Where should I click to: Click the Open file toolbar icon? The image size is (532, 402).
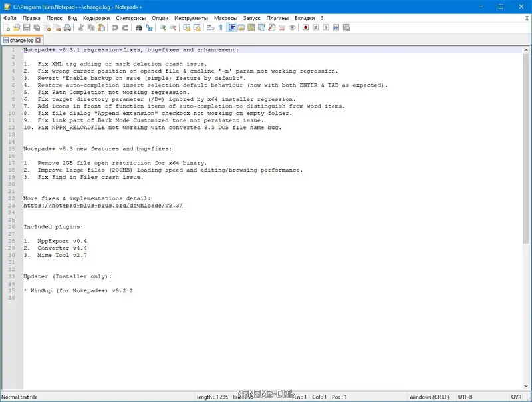click(16, 28)
